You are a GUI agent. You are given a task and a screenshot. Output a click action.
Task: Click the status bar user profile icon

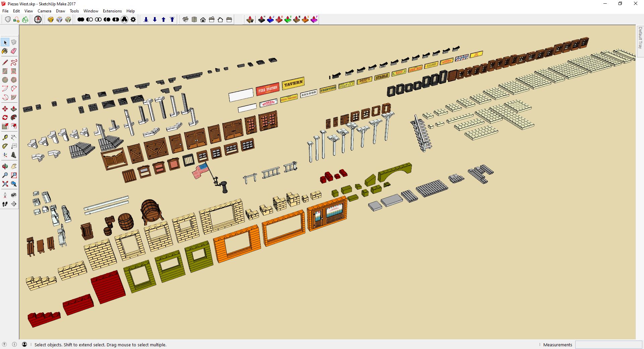coord(24,344)
